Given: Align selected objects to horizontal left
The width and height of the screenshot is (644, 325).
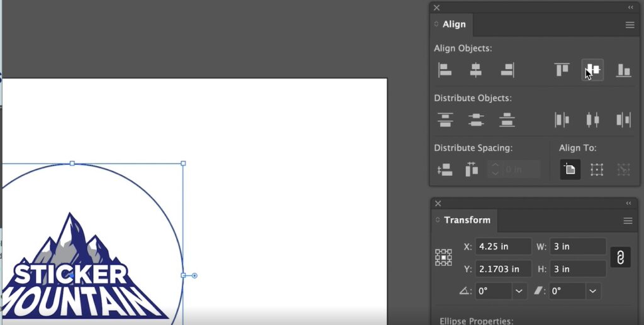Looking at the screenshot, I should tap(445, 70).
